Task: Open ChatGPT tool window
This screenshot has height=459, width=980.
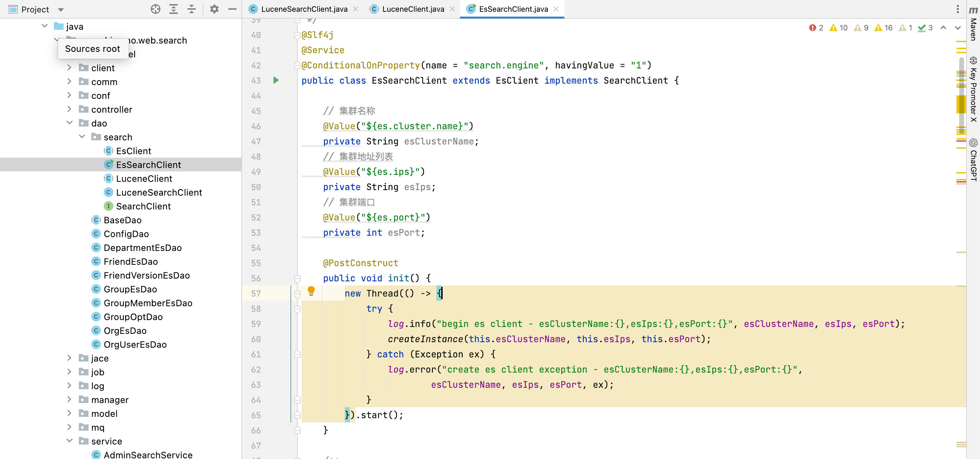Action: click(x=973, y=160)
